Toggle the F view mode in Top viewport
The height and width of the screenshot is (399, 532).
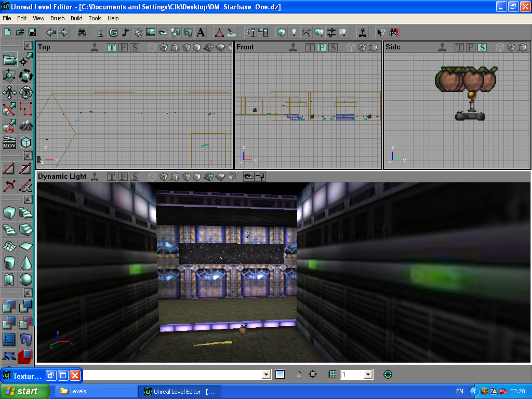pos(123,47)
